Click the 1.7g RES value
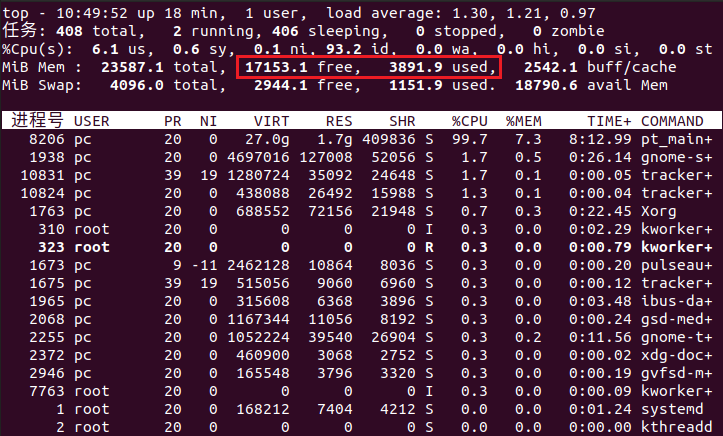Viewport: 723px width, 436px height. coord(335,139)
